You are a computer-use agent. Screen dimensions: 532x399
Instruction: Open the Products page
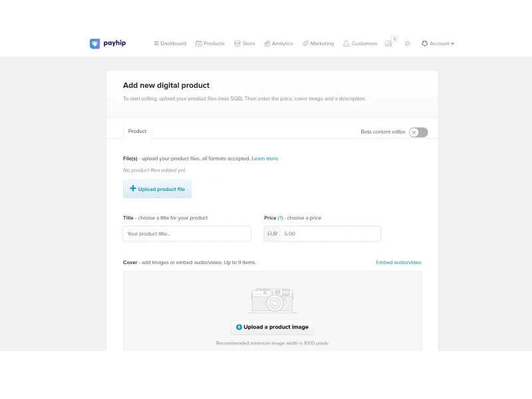pos(210,43)
